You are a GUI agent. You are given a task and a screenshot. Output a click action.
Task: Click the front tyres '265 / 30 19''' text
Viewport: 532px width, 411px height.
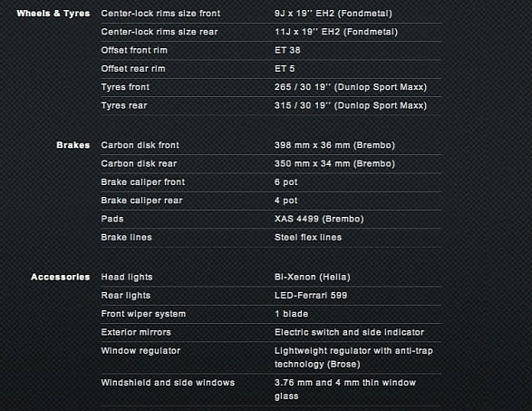pos(303,87)
